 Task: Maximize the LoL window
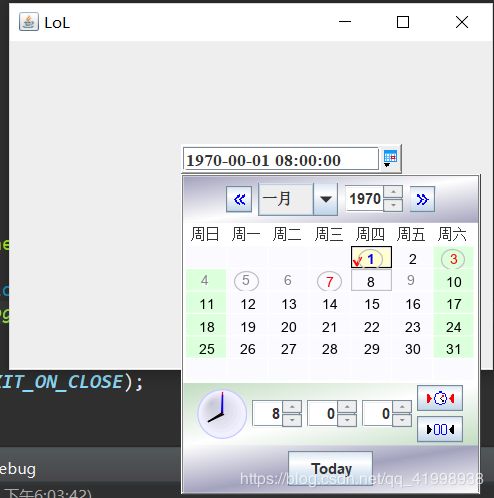[x=403, y=22]
